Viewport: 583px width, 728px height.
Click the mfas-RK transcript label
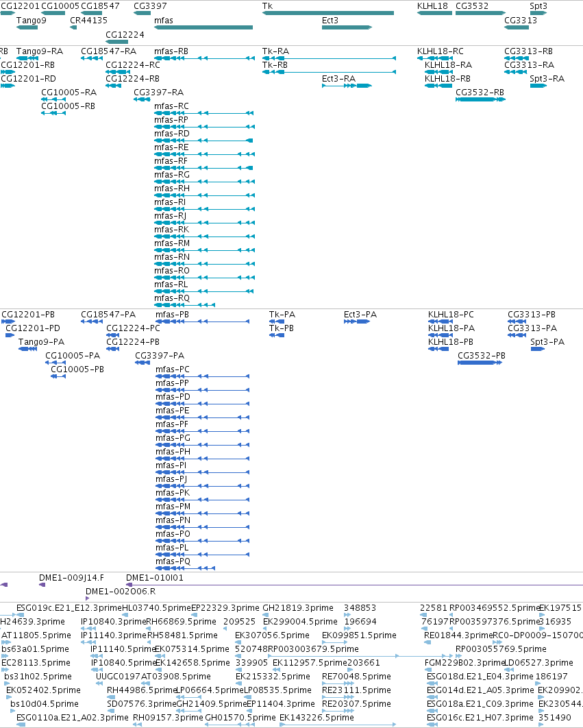pyautogui.click(x=172, y=230)
